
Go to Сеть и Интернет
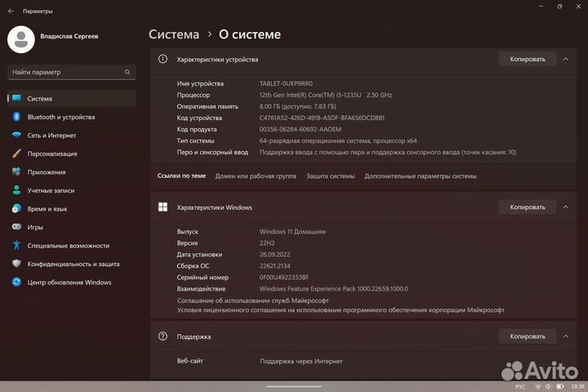(71, 135)
